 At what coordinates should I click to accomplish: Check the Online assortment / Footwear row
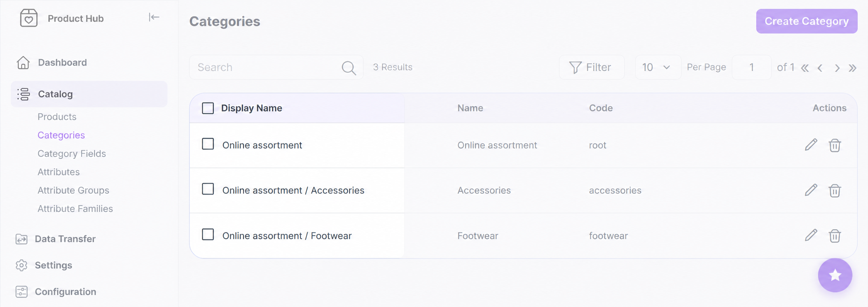(x=208, y=235)
